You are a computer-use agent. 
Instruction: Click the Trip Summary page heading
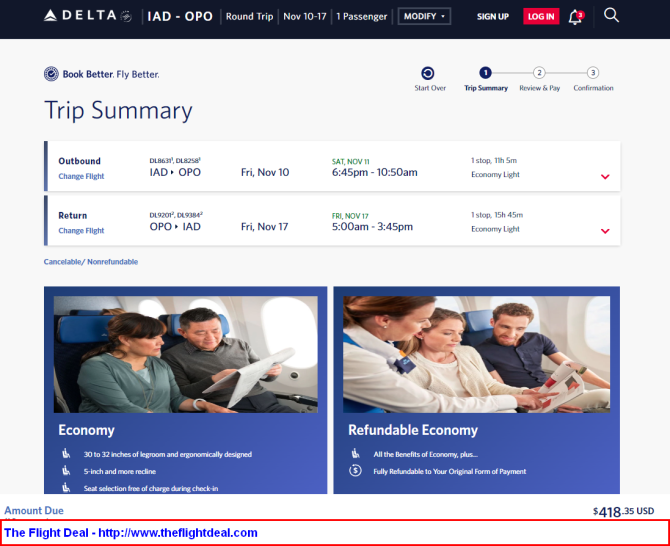[x=118, y=111]
